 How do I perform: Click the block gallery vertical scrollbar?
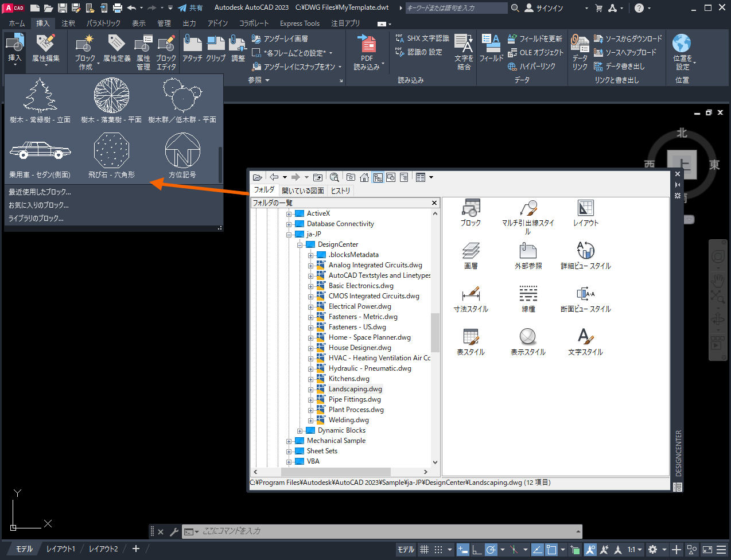point(220,164)
